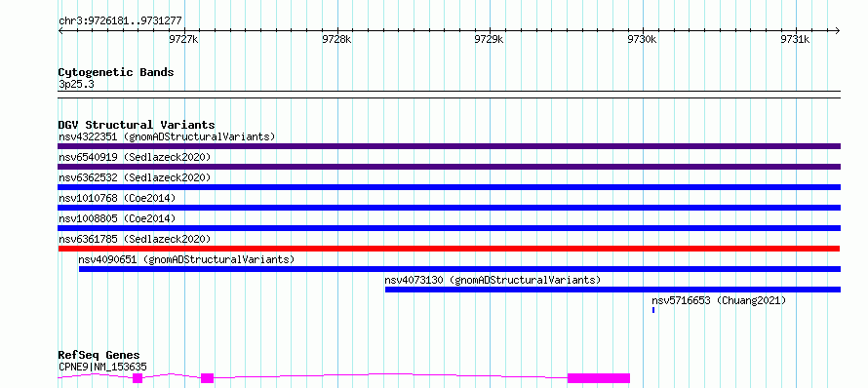Click the nsv4090651 gnomADStructuralVariants label
Viewport: 868px width, 388px height.
point(186,259)
